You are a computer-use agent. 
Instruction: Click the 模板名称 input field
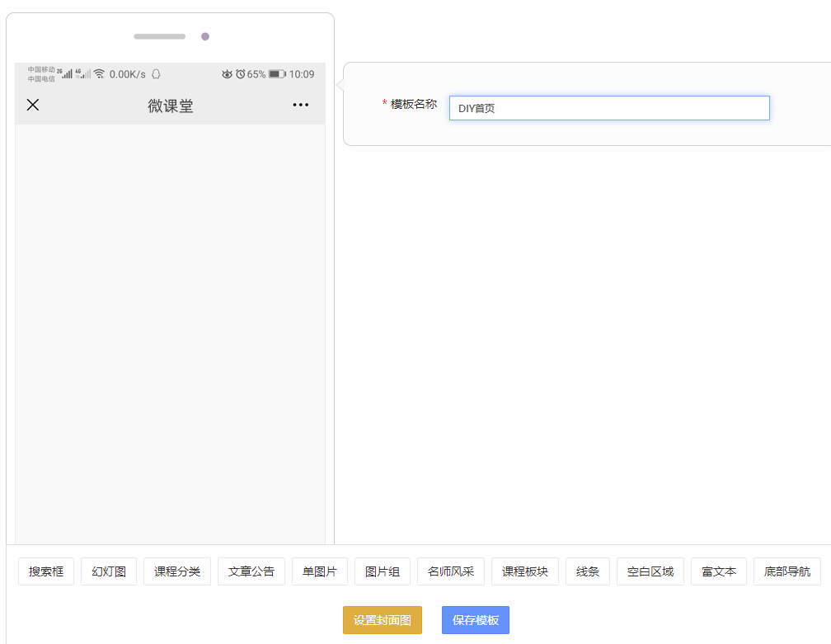(x=609, y=108)
